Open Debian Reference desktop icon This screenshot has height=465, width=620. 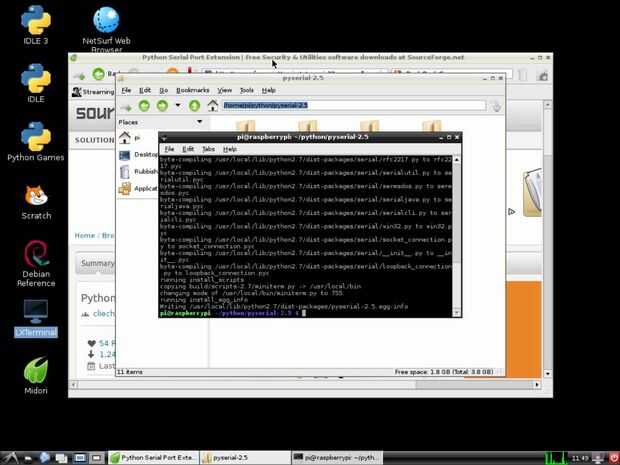coord(36,263)
